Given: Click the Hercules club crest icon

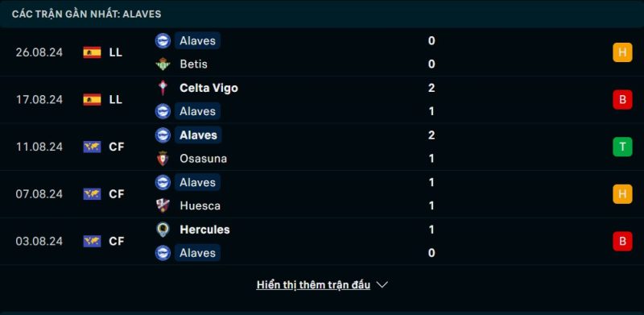Looking at the screenshot, I should tap(163, 230).
